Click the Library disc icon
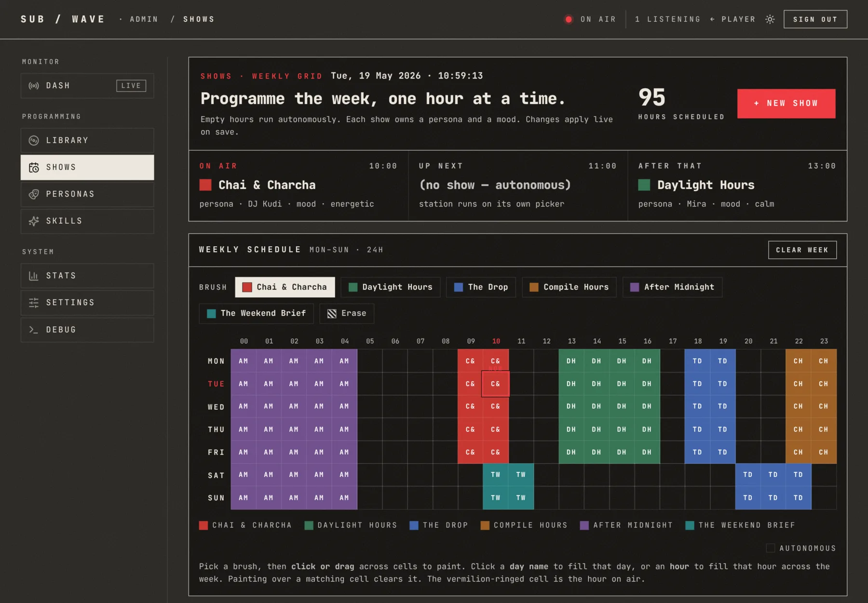Viewport: 868px width, 603px height. (34, 140)
